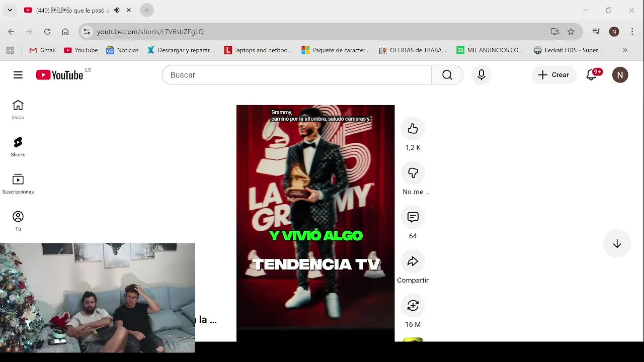Open the media controls icon in toolbar
644x362 pixels.
[596, 32]
